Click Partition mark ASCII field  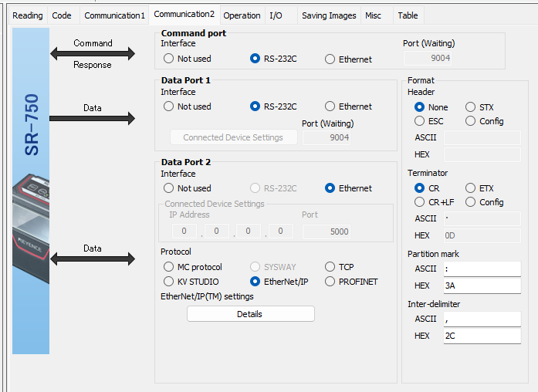[482, 269]
